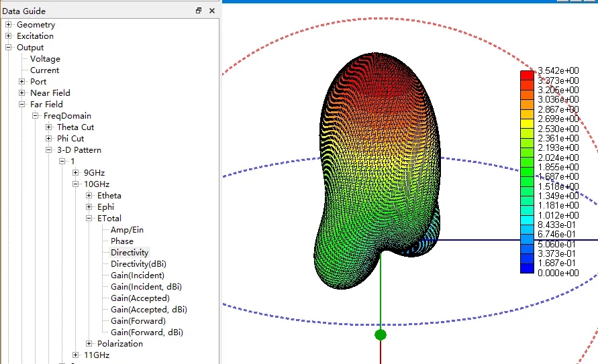Expand the 9GHz frequency node
Image resolution: width=598 pixels, height=364 pixels.
(x=76, y=173)
